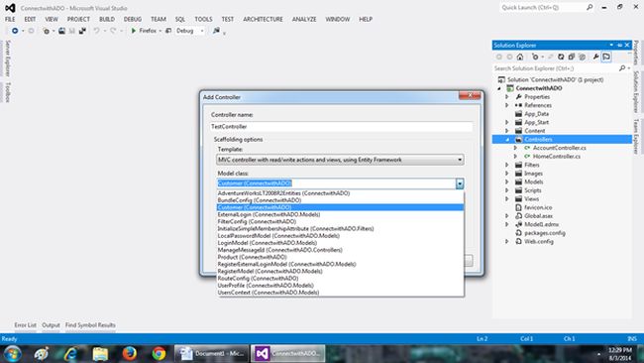Click the Home icon in Solution Explorer
This screenshot has height=363, width=644.
pos(520,57)
